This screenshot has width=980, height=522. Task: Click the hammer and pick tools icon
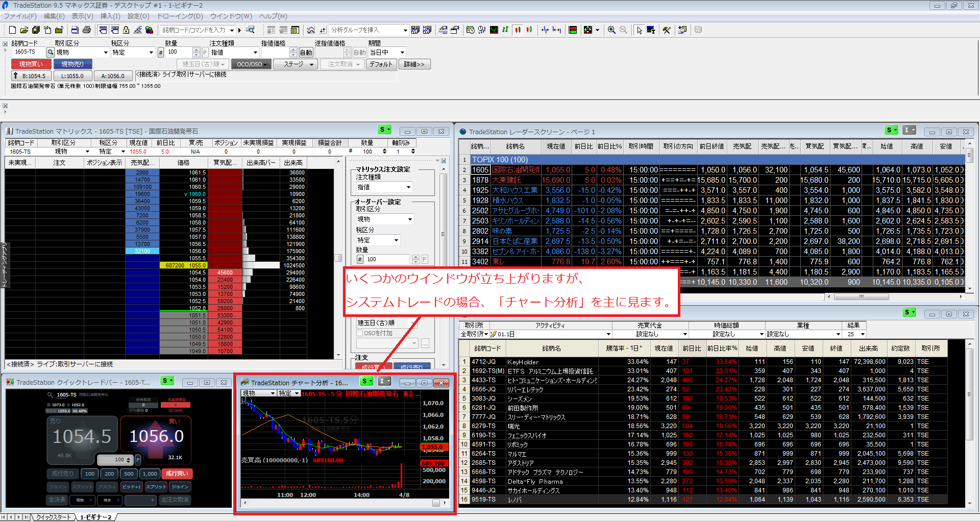pos(667,30)
